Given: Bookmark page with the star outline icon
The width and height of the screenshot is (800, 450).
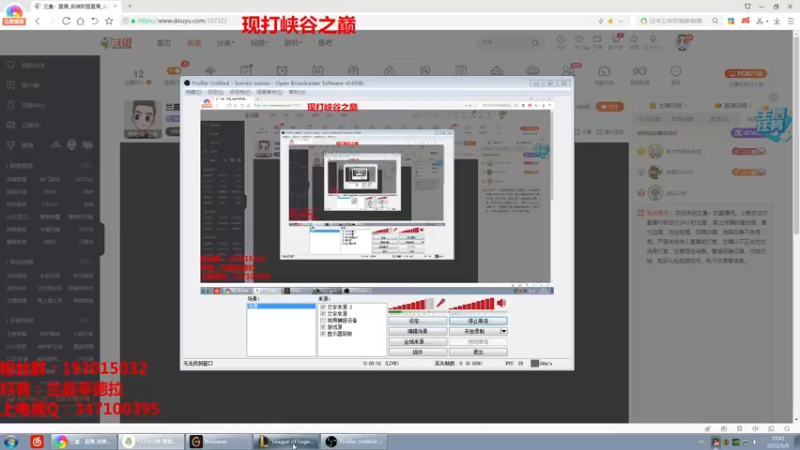Looking at the screenshot, I should [x=109, y=21].
